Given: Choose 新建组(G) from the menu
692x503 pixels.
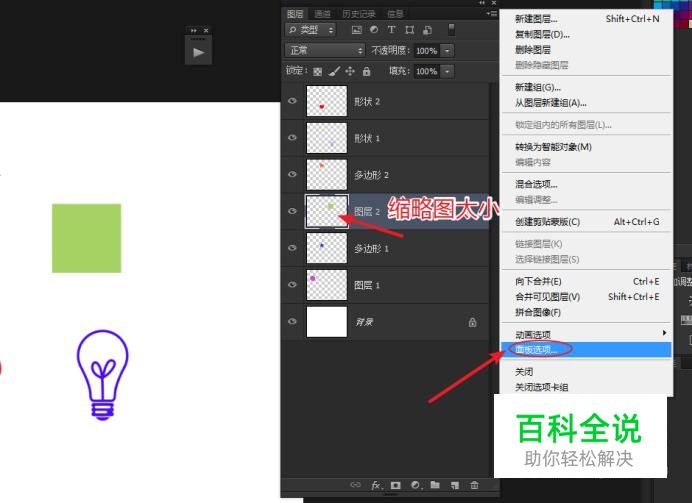Looking at the screenshot, I should [586, 87].
